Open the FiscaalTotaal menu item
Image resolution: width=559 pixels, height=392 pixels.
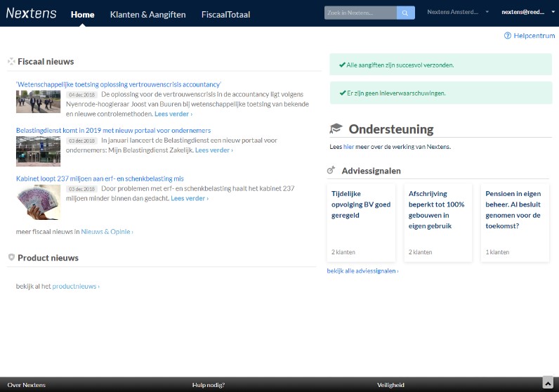[225, 15]
